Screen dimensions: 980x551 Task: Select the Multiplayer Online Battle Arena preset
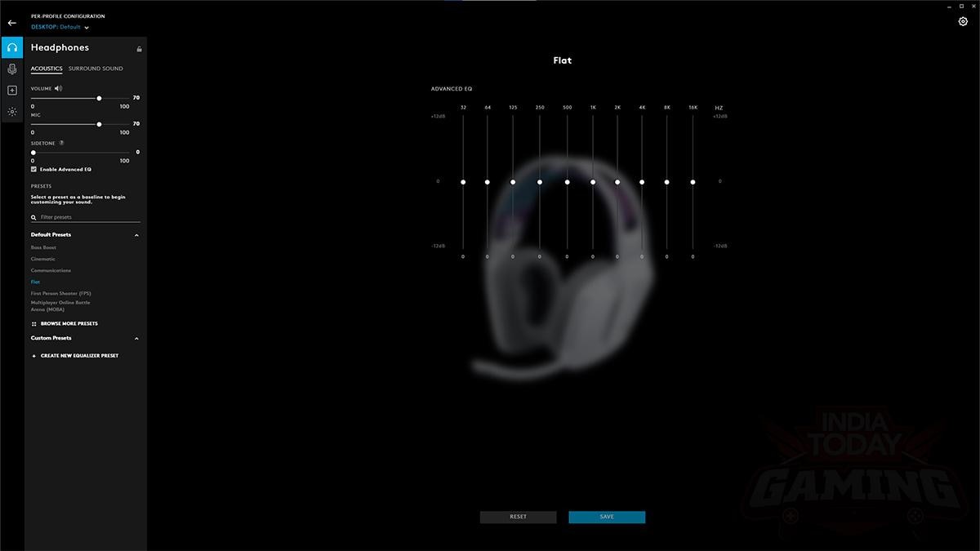coord(60,306)
